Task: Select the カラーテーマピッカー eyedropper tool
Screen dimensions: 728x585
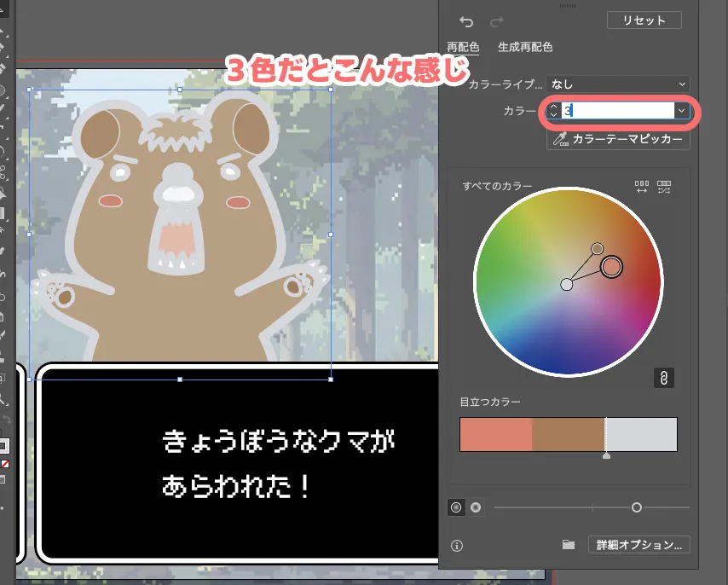Action: 618,140
